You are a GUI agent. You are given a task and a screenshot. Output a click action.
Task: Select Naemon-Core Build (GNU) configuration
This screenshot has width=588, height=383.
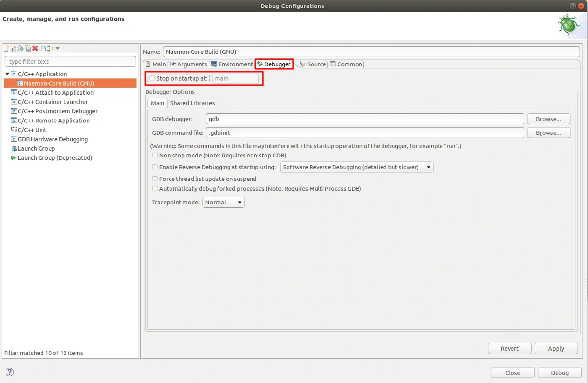point(70,83)
